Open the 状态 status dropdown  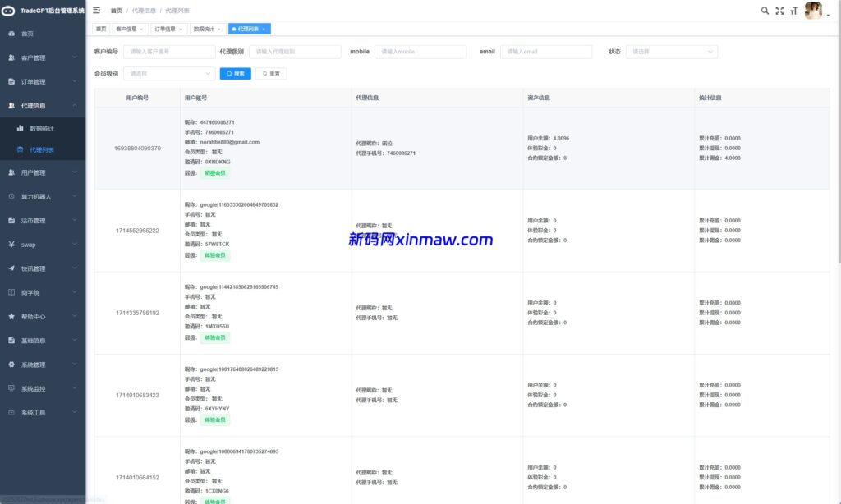click(x=671, y=52)
